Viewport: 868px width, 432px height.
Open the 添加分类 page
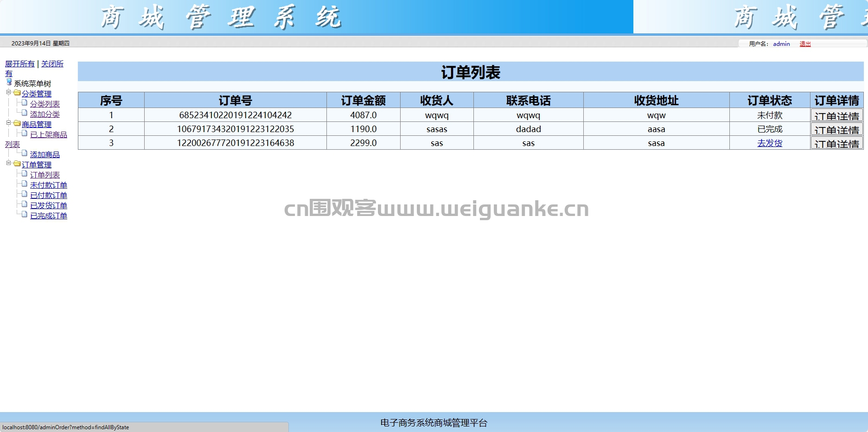pos(45,114)
